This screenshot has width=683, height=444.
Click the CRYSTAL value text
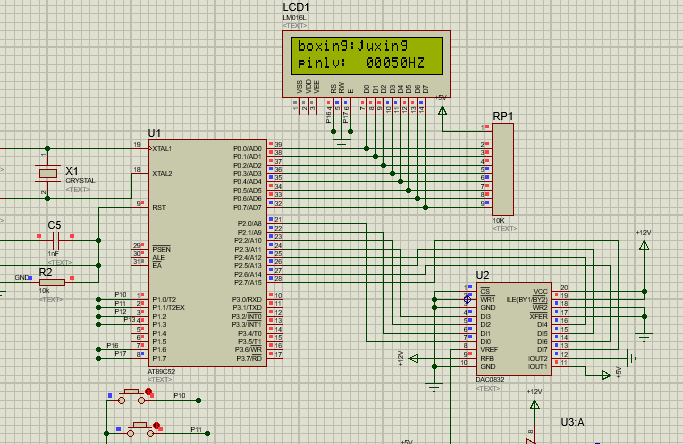(80, 180)
